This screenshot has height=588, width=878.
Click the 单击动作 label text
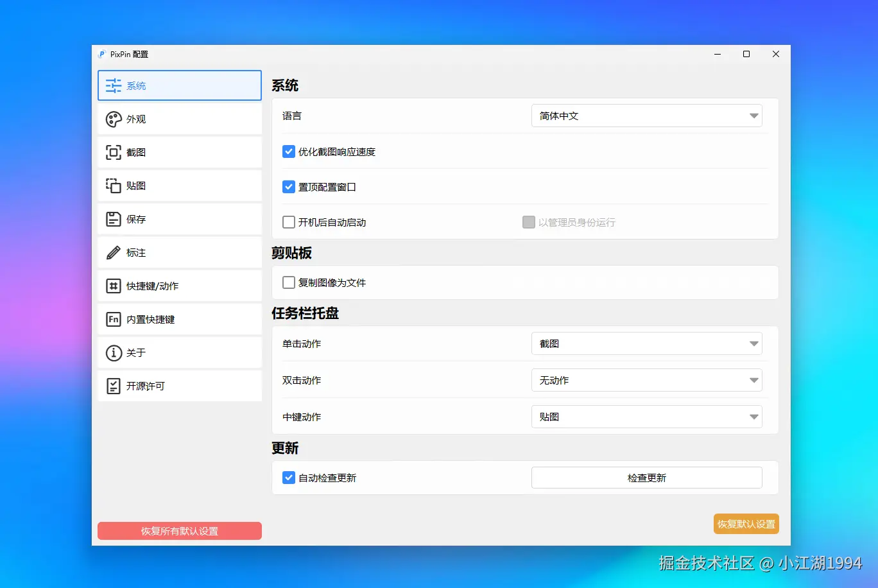point(302,343)
